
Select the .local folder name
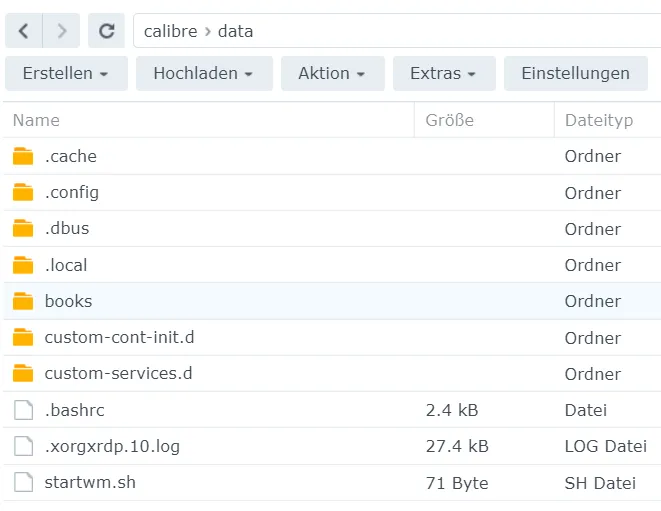(66, 265)
